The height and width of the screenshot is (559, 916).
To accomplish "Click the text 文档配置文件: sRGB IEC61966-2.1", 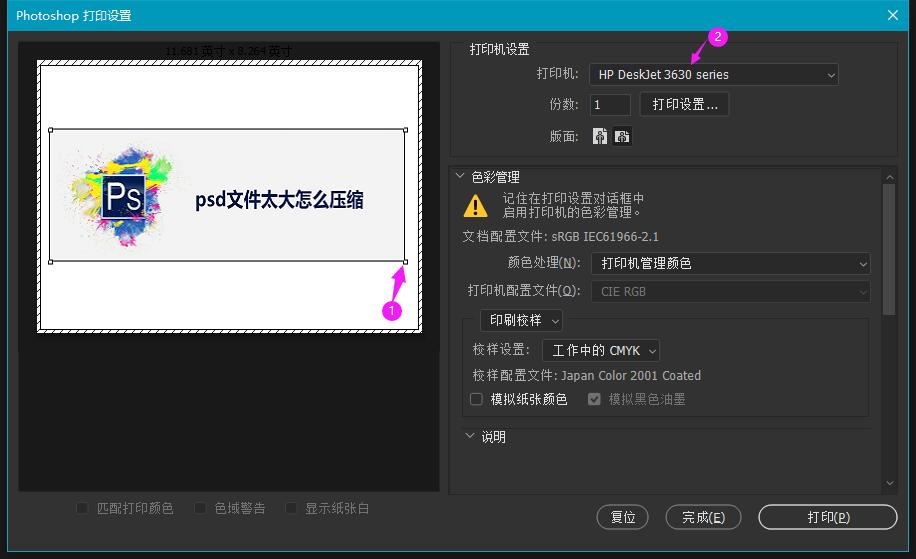I will point(560,237).
